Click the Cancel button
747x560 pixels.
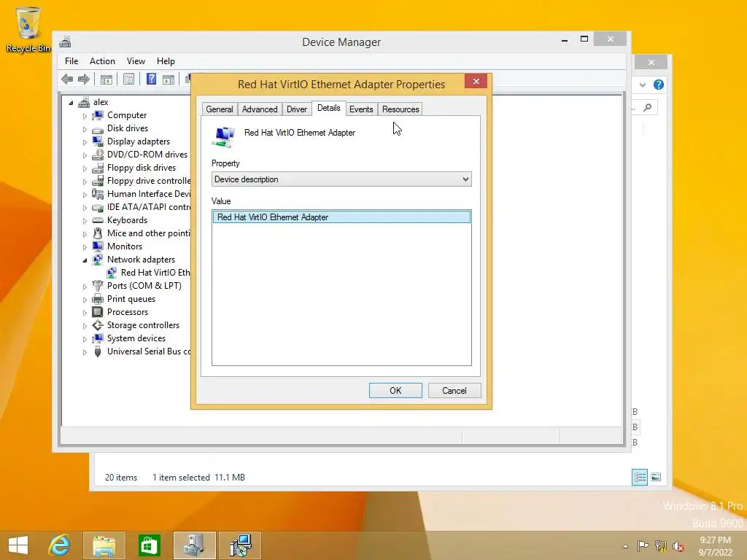click(x=454, y=391)
